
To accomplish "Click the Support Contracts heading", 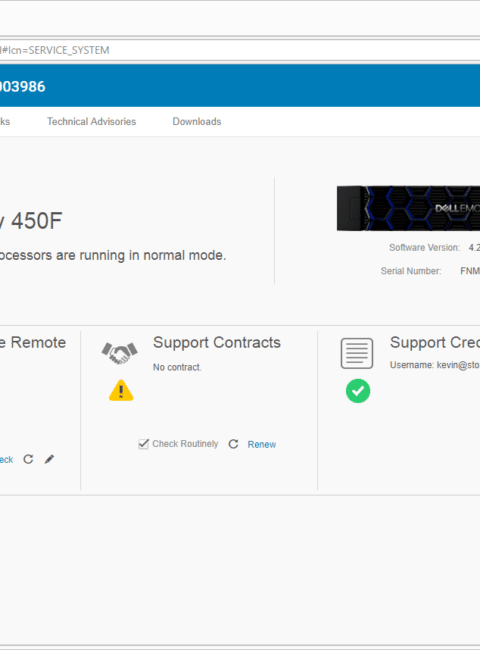I will tap(217, 342).
